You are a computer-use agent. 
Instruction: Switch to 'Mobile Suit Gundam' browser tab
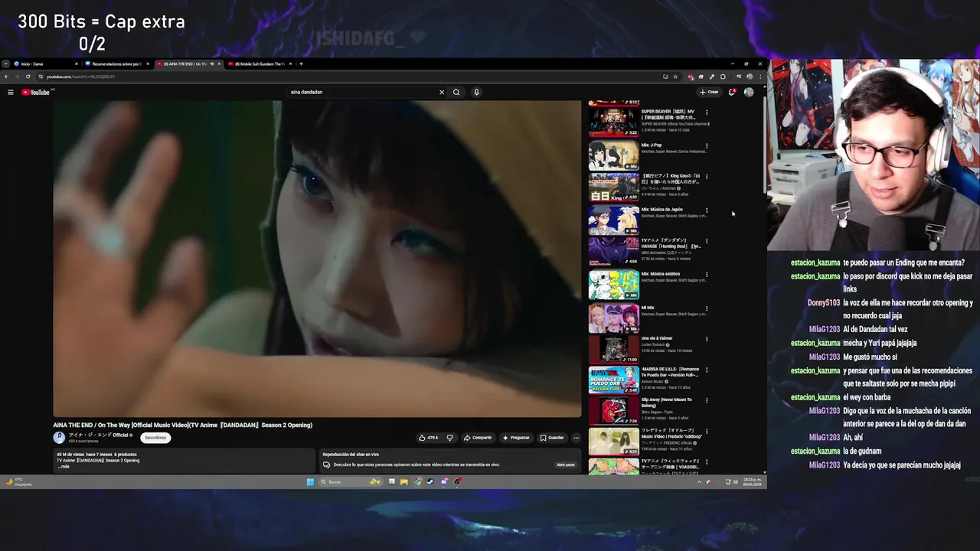pos(259,64)
